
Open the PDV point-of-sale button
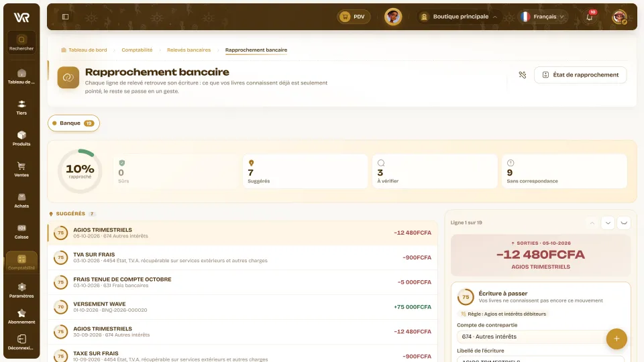(x=354, y=17)
